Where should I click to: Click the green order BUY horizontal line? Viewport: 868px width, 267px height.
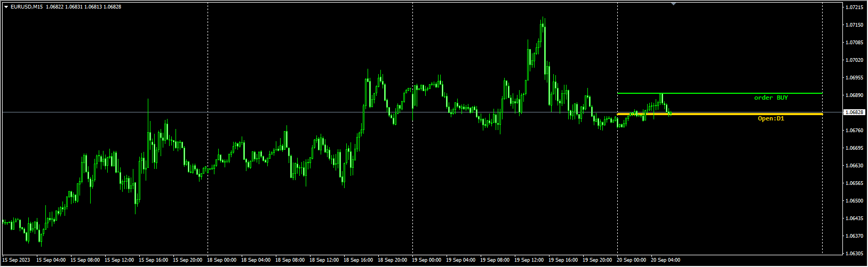tap(720, 93)
